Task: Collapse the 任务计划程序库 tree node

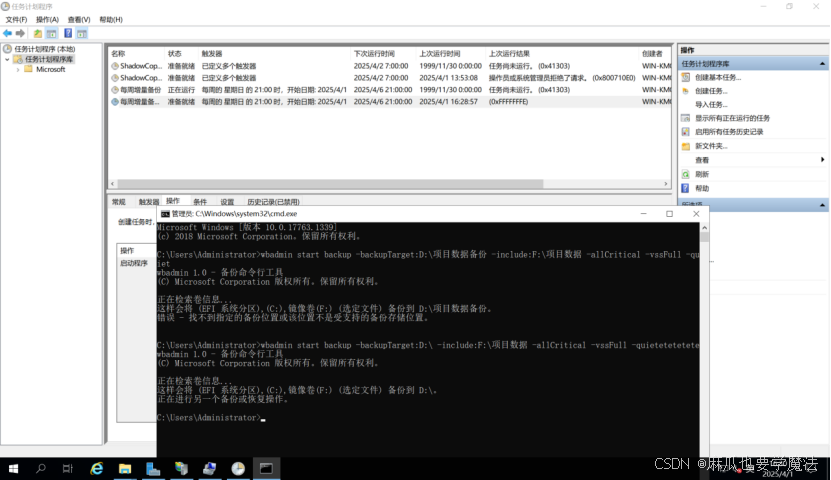Action: pyautogui.click(x=7, y=59)
